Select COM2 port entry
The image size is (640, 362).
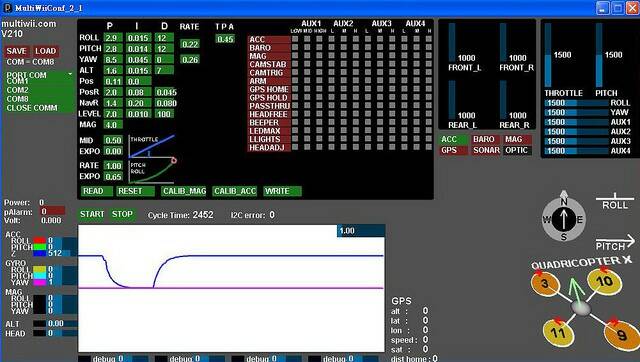[x=18, y=90]
